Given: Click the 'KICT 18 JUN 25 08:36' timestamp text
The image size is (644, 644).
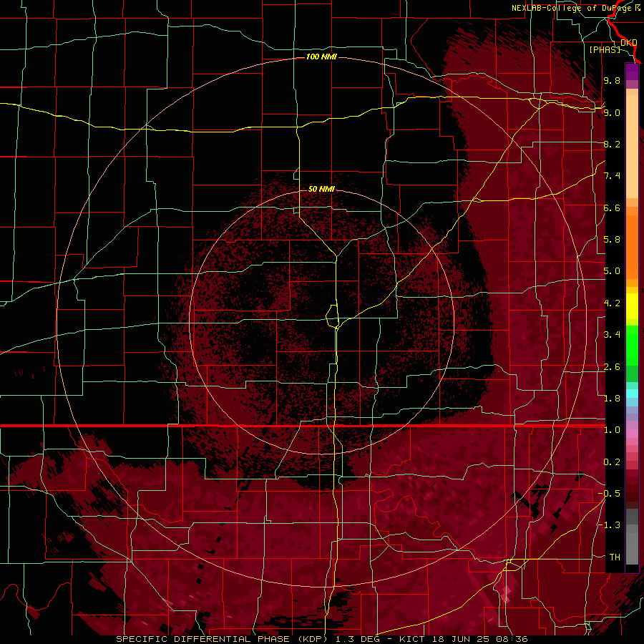Looking at the screenshot, I should click(464, 639).
